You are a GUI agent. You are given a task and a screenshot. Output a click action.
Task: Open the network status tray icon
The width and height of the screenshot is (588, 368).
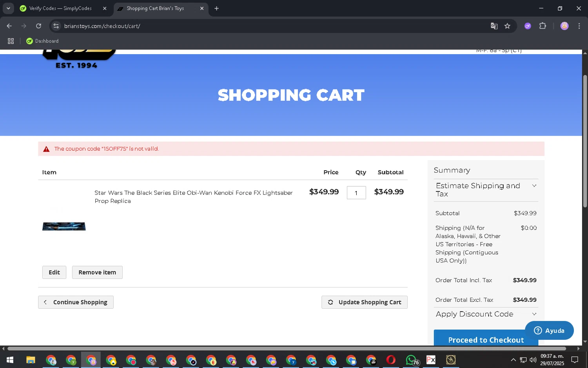523,360
